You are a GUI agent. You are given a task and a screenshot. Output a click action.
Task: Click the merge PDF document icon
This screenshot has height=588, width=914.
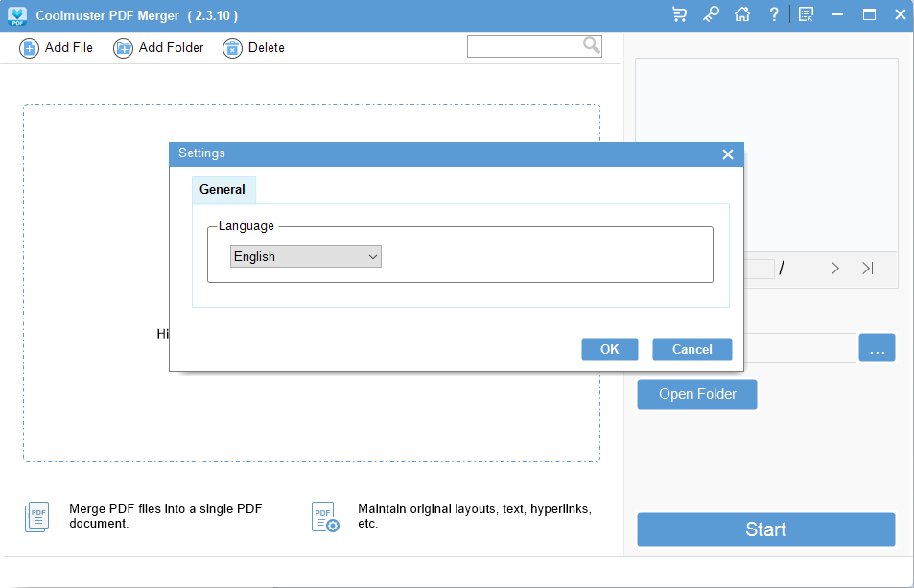point(36,517)
